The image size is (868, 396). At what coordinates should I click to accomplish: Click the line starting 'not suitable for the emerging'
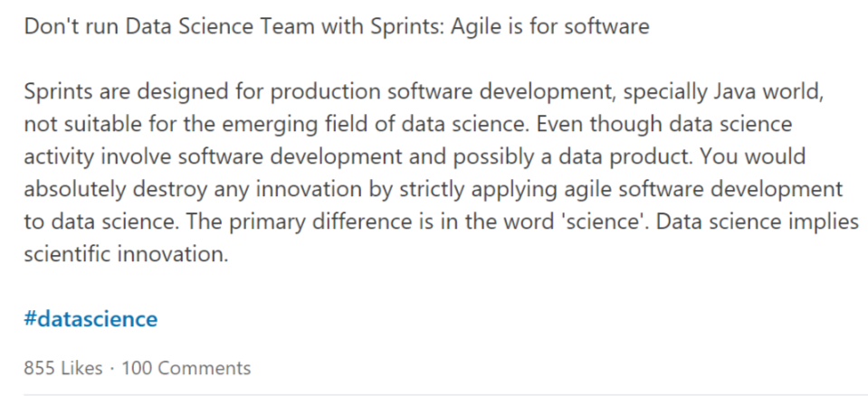(408, 125)
